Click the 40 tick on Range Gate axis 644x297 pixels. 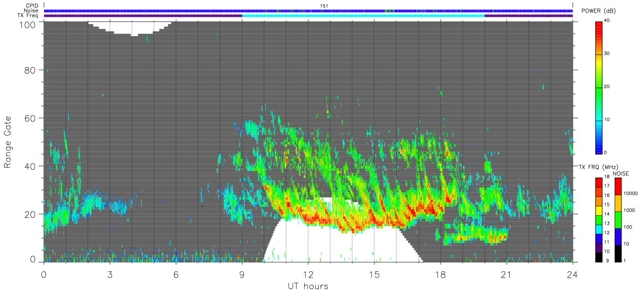[x=30, y=166]
